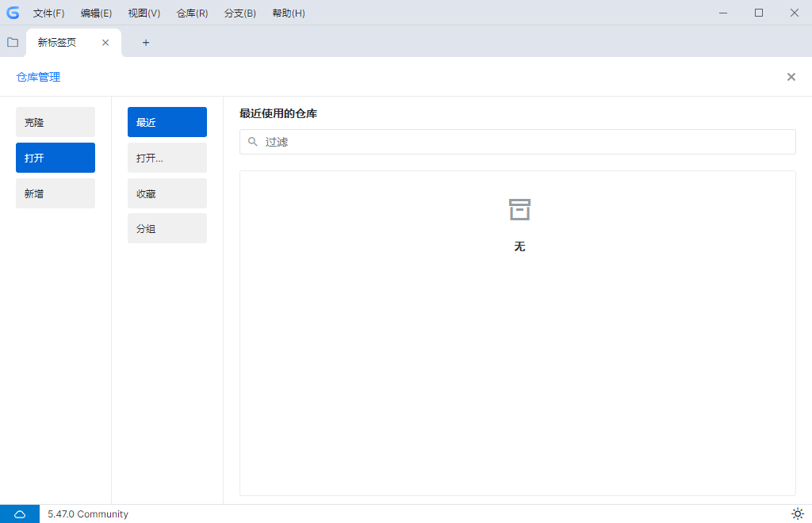Open the 编辑(E) menu
812x523 pixels.
(96, 13)
